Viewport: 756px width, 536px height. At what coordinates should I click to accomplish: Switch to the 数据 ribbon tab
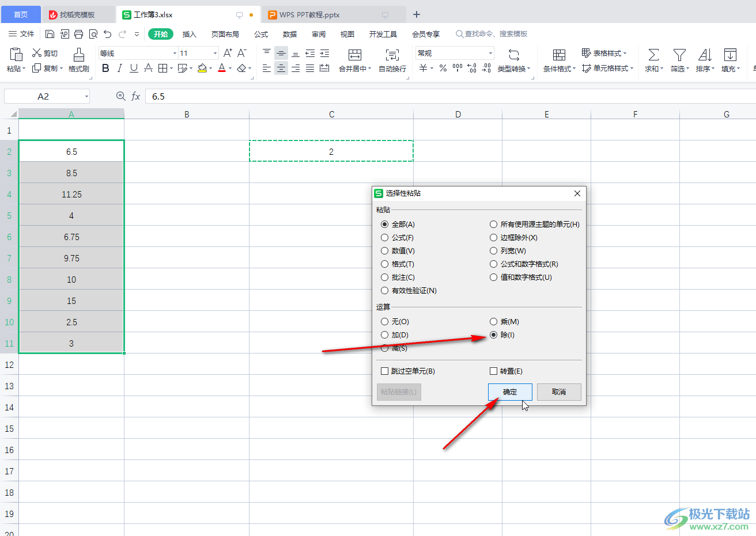[290, 34]
